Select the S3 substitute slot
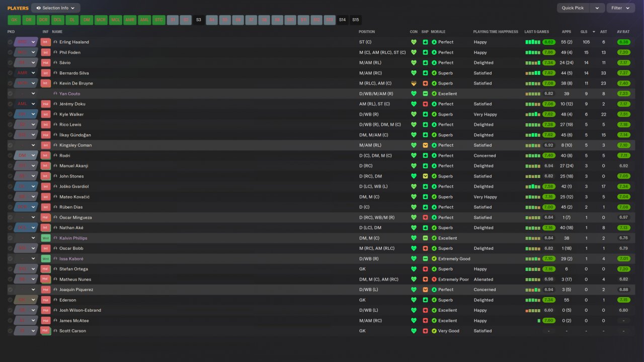This screenshot has width=644, height=362. [x=199, y=20]
